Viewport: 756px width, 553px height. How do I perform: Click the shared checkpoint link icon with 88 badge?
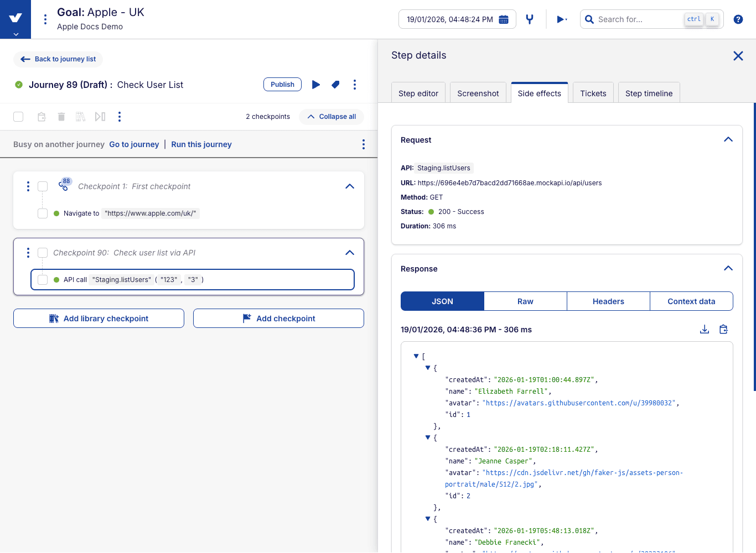tap(64, 185)
